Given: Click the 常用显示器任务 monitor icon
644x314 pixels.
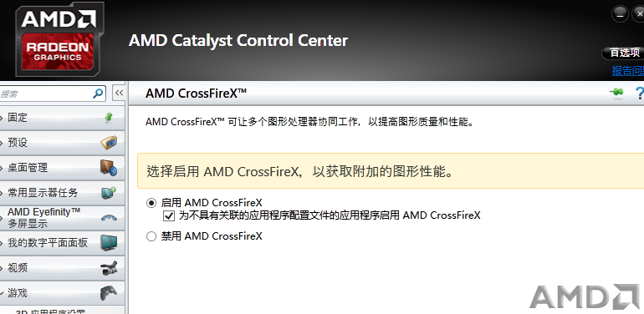Looking at the screenshot, I should pos(109,193).
